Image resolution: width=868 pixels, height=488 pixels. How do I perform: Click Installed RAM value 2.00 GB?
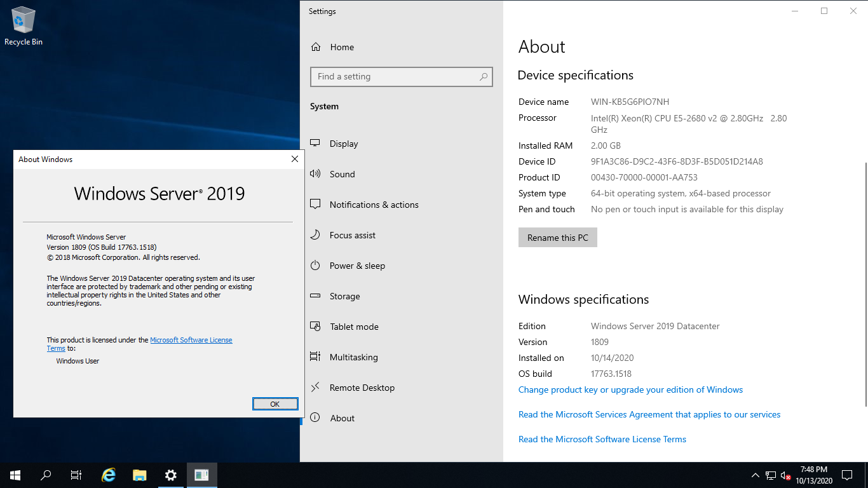606,146
